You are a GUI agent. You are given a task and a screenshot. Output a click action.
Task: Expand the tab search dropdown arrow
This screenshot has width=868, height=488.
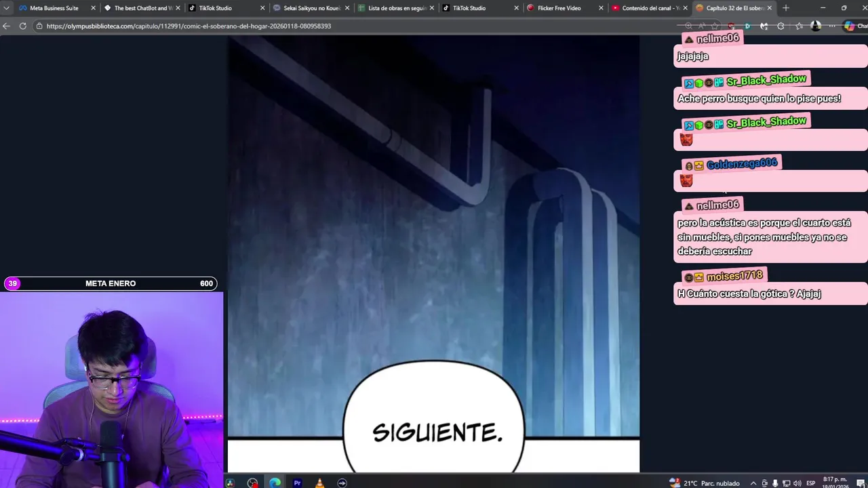tap(6, 8)
